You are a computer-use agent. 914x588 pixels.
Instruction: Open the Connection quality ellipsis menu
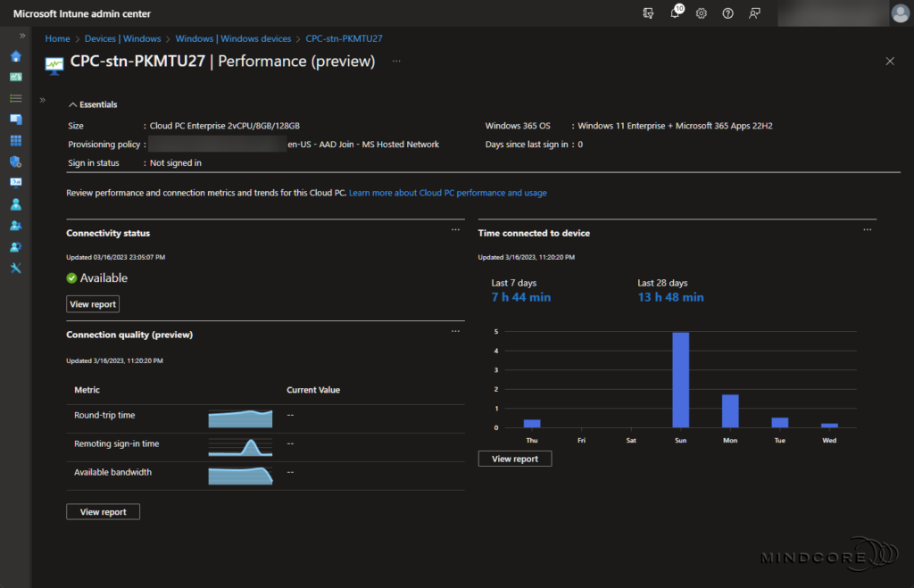click(x=455, y=331)
